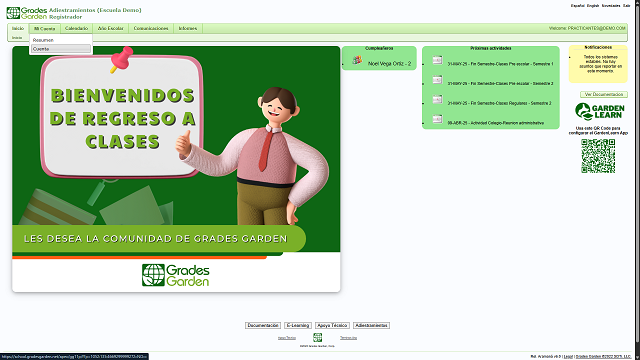Click the Adiestramientos footer button
This screenshot has width=640, height=360.
point(371,325)
